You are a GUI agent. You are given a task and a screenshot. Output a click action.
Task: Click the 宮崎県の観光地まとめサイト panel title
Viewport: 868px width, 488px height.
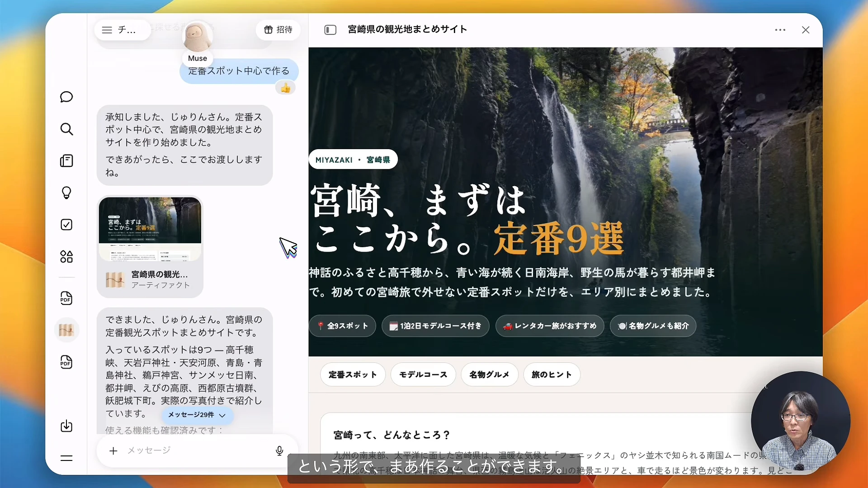tap(407, 29)
